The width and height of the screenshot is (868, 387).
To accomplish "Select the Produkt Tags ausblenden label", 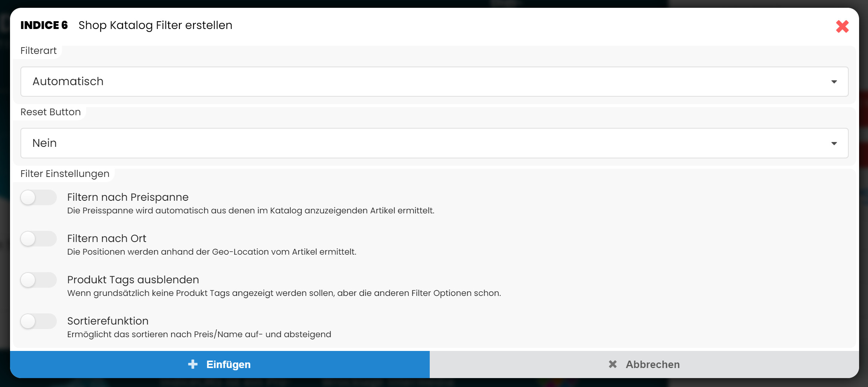I will 133,280.
